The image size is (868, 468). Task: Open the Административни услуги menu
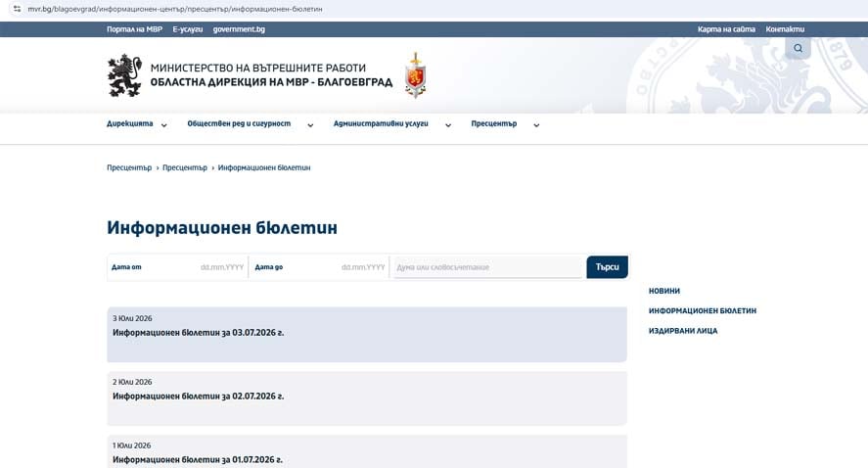(381, 123)
